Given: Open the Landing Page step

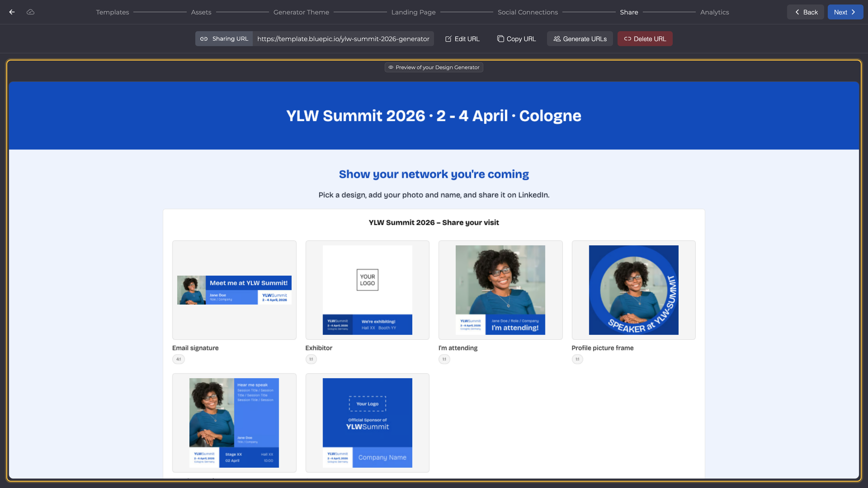Looking at the screenshot, I should point(413,12).
